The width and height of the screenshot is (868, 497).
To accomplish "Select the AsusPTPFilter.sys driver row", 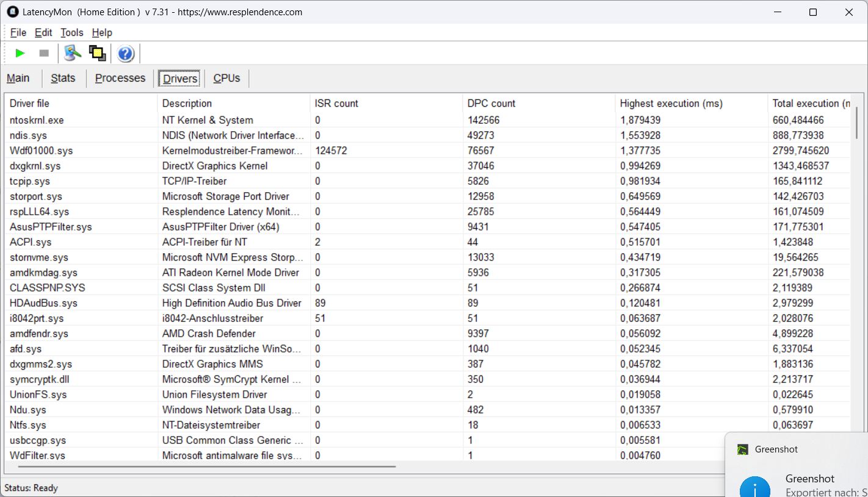I will [x=427, y=227].
